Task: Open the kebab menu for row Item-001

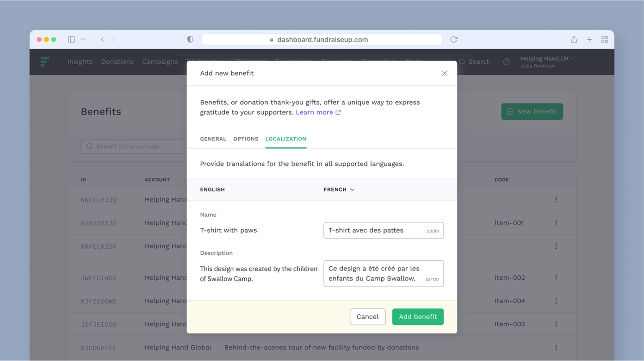Action: click(556, 222)
